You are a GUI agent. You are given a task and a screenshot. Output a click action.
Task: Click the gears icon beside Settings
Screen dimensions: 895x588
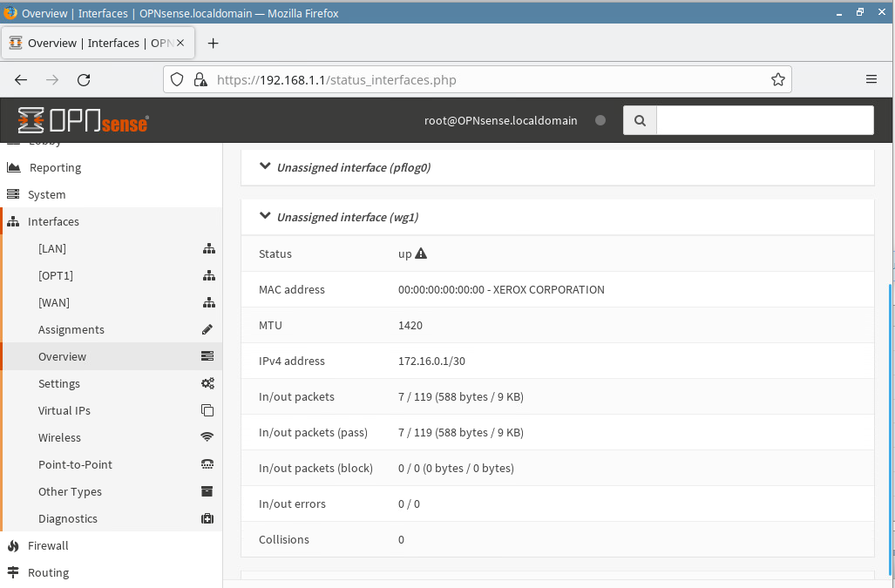pos(207,383)
